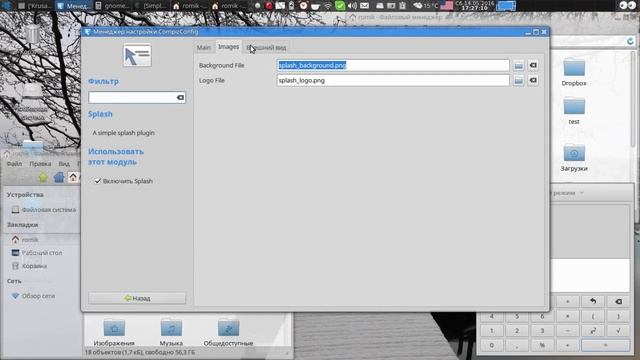The height and width of the screenshot is (360, 640).
Task: Click the calculator 4 key
Action: point(491,316)
